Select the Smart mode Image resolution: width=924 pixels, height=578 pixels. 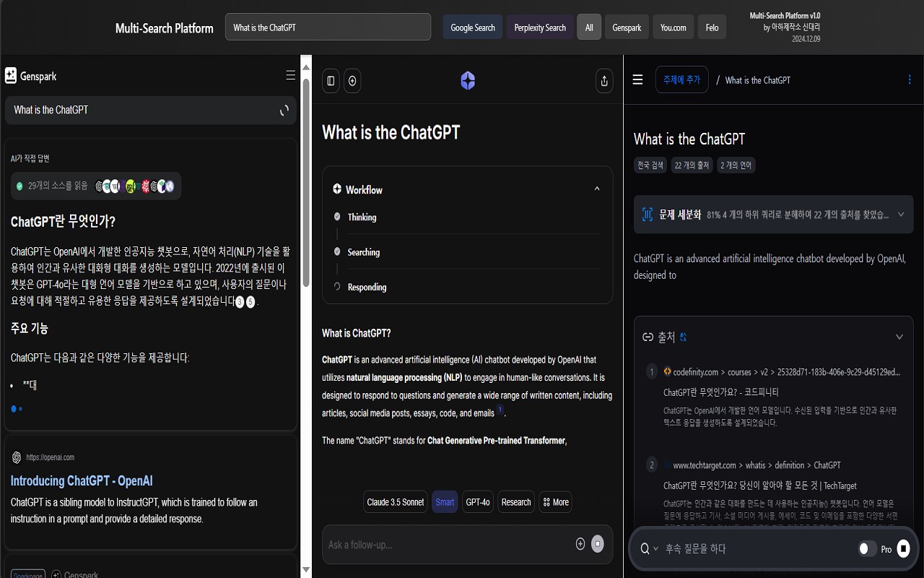click(445, 502)
